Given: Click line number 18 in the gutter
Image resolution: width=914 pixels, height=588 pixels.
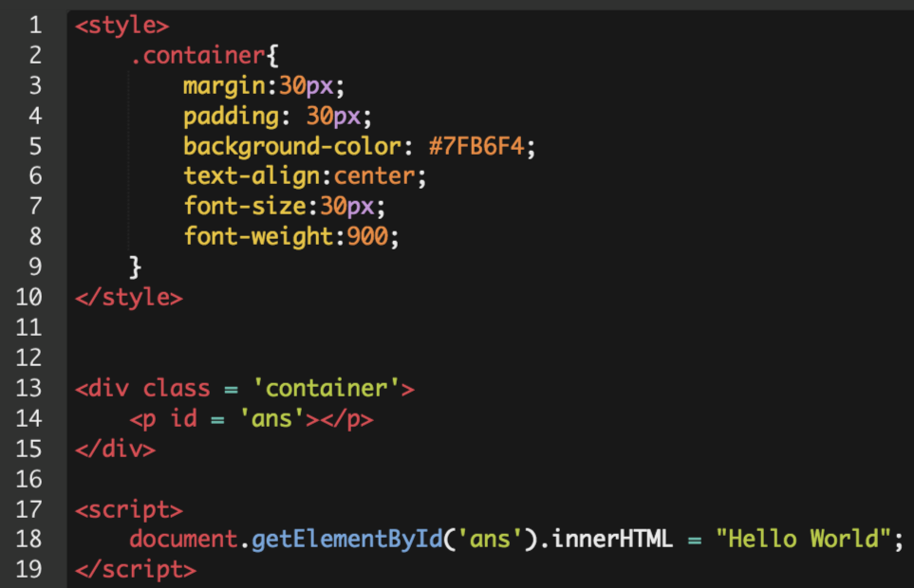Looking at the screenshot, I should 29,539.
